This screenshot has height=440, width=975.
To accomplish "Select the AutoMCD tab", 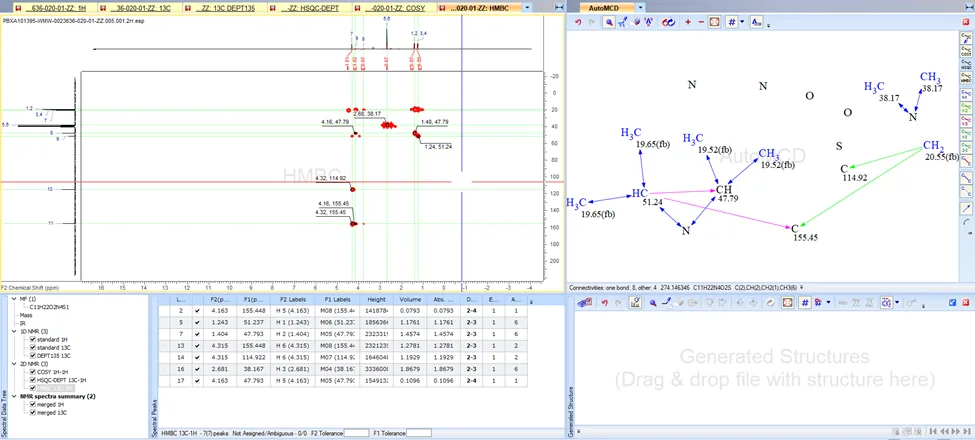I will pos(606,8).
